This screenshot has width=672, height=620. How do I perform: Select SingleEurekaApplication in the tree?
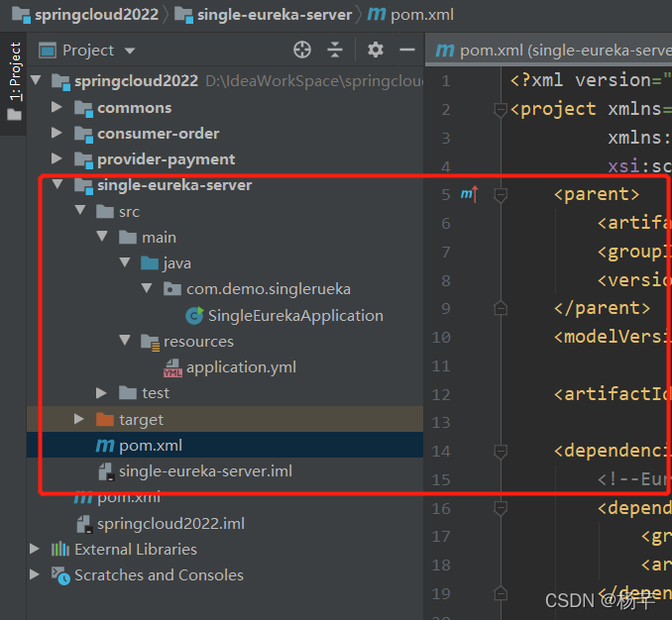(295, 316)
